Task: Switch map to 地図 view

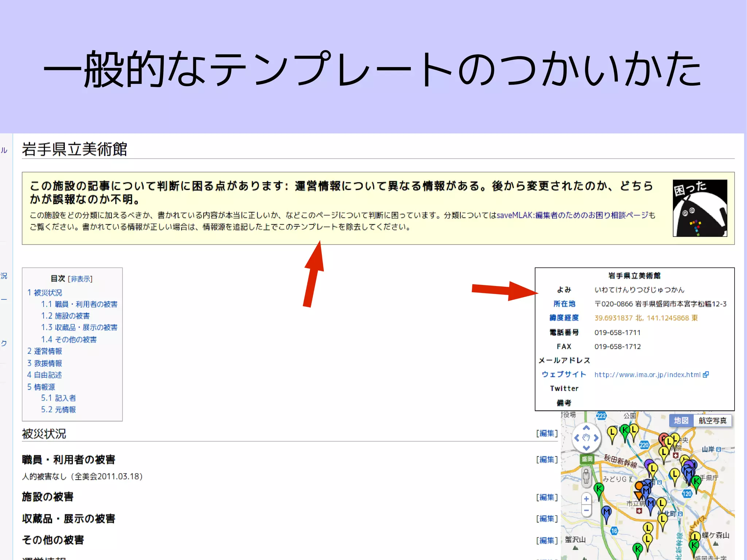Action: tap(681, 421)
